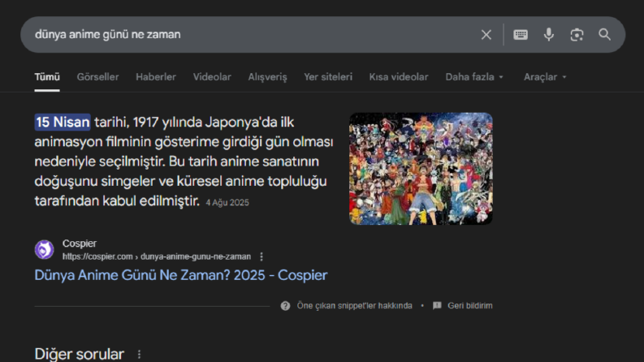
Task: Expand the Daha fazla dropdown
Action: [x=474, y=77]
